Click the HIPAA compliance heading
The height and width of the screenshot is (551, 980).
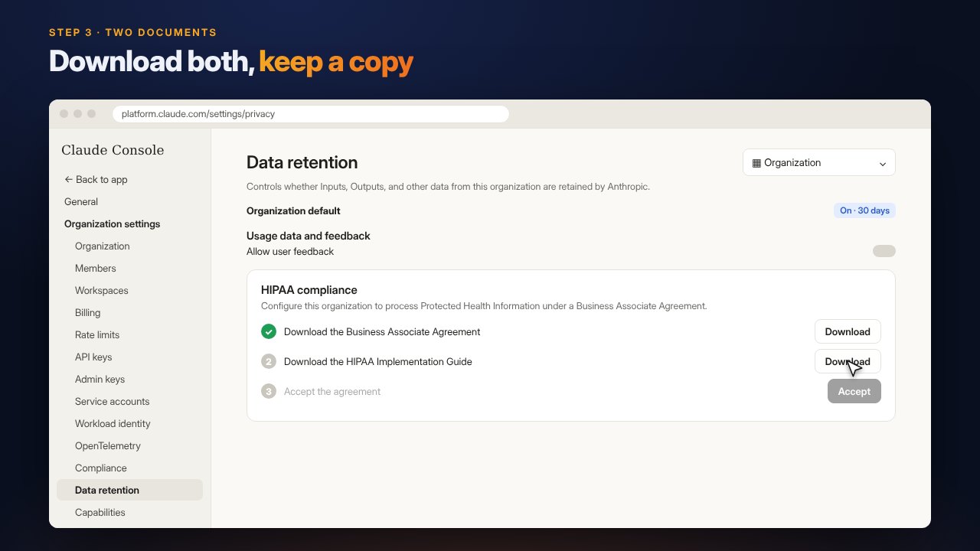coord(309,290)
